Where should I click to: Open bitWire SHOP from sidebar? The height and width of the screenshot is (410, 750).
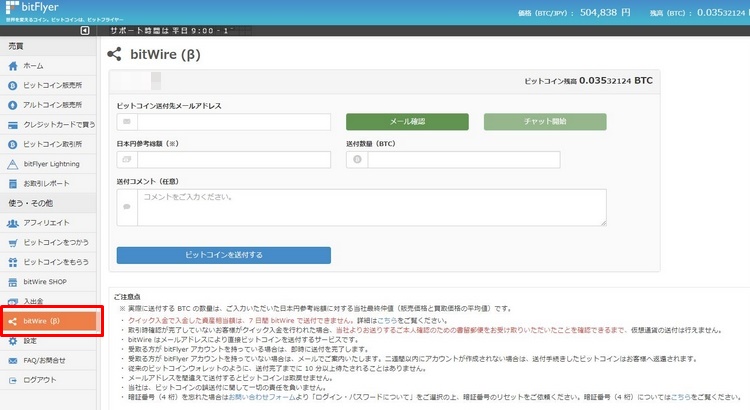48,282
